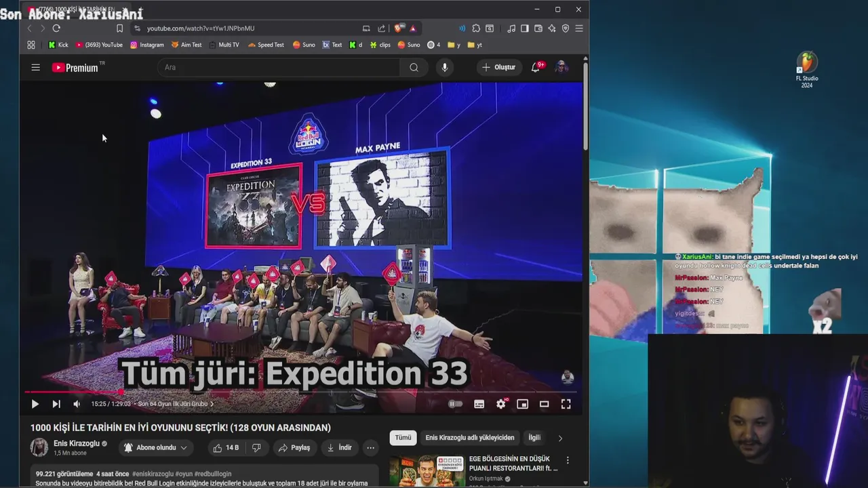Image resolution: width=868 pixels, height=488 pixels.
Task: Open the '(3693) YouTube' bookmark
Action: click(x=99, y=45)
